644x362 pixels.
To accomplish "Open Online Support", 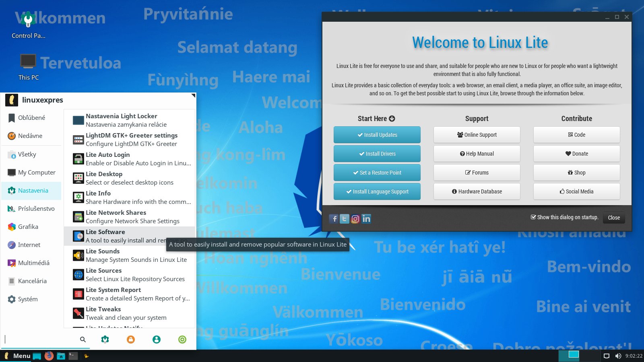I will click(477, 135).
